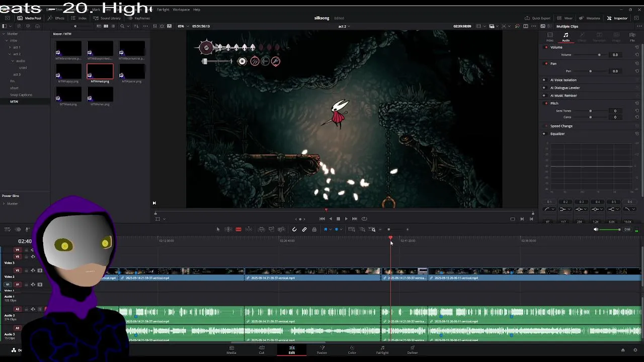Open the Keyframes panel

pos(139,18)
